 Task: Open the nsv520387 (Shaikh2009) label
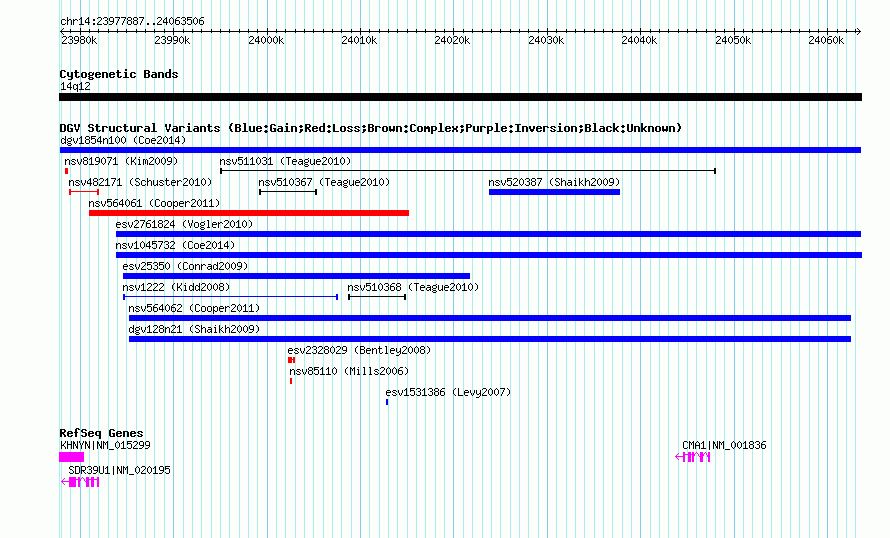coord(555,182)
